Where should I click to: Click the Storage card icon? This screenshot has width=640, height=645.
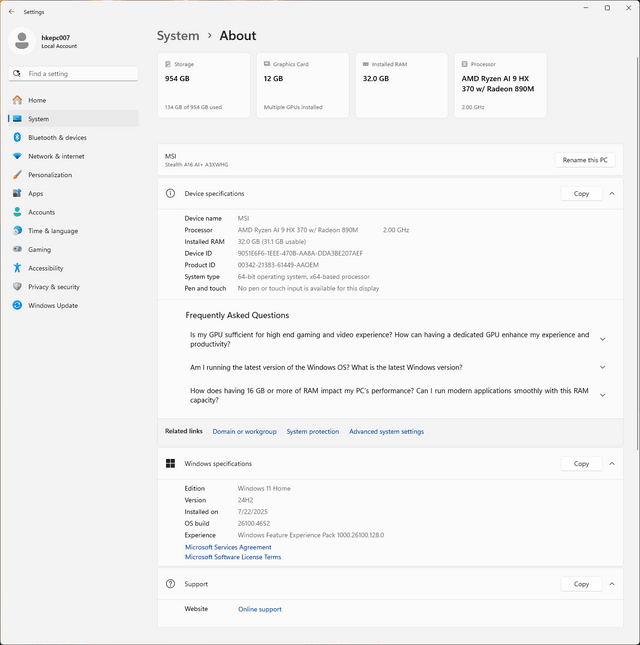pos(168,64)
